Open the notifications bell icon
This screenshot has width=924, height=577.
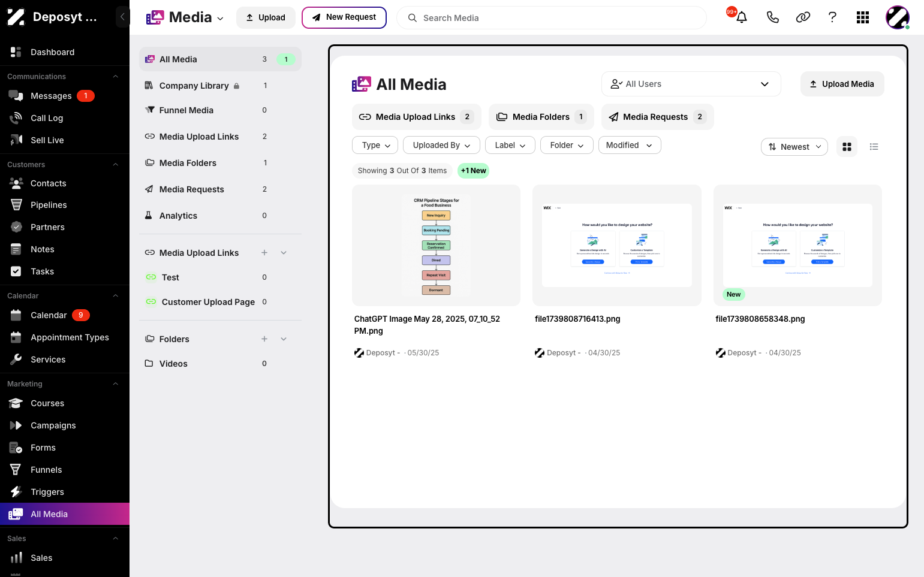[742, 17]
